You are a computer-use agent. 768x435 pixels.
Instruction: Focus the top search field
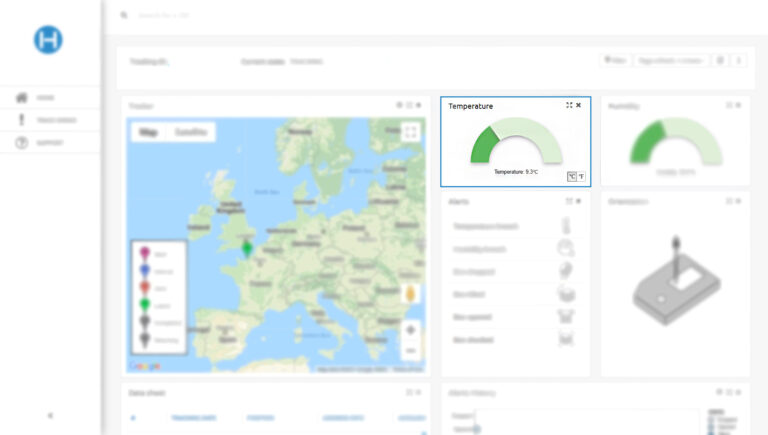click(x=164, y=15)
